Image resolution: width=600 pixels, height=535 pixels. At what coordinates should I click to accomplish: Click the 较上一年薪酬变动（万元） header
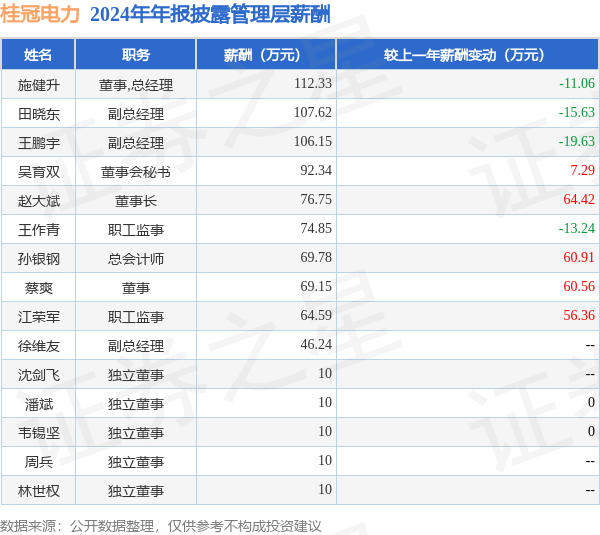click(467, 55)
